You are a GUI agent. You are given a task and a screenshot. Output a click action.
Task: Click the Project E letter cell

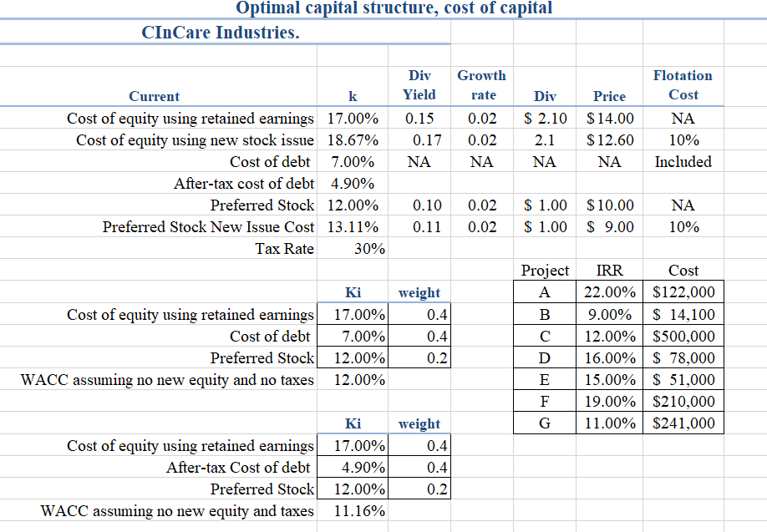(x=545, y=380)
